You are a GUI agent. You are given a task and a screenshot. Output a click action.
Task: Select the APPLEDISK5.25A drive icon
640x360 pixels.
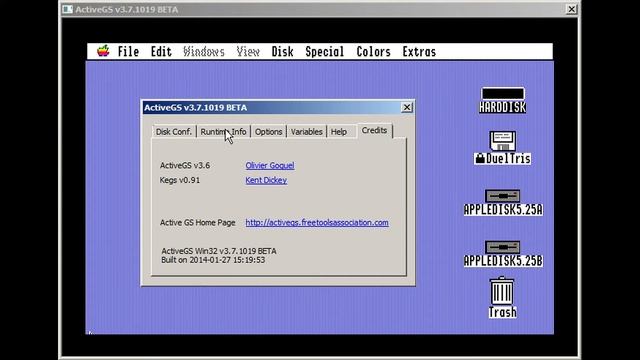503,202
